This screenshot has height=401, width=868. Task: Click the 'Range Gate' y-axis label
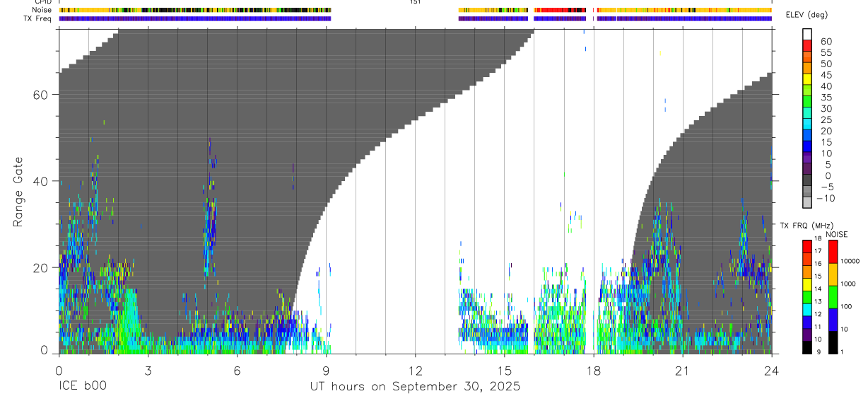click(18, 191)
